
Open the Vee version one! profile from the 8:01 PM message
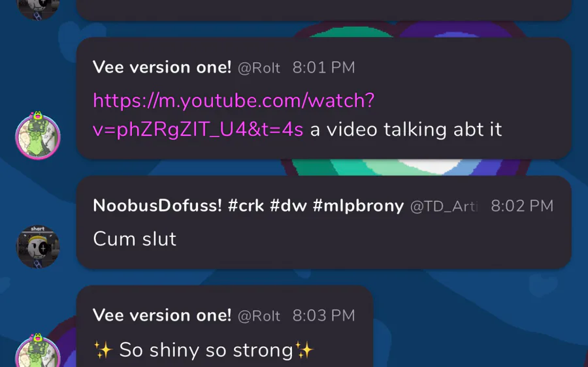[162, 67]
